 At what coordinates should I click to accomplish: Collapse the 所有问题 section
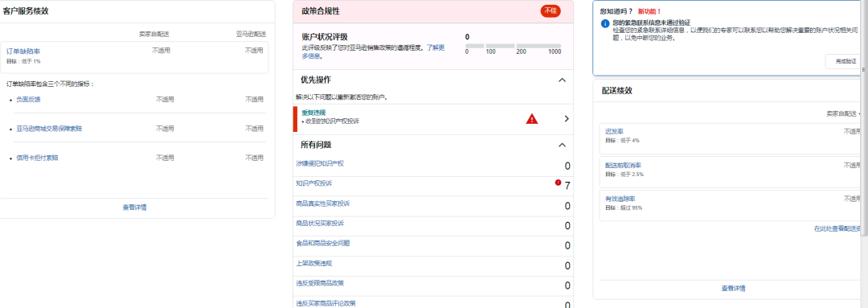point(562,145)
